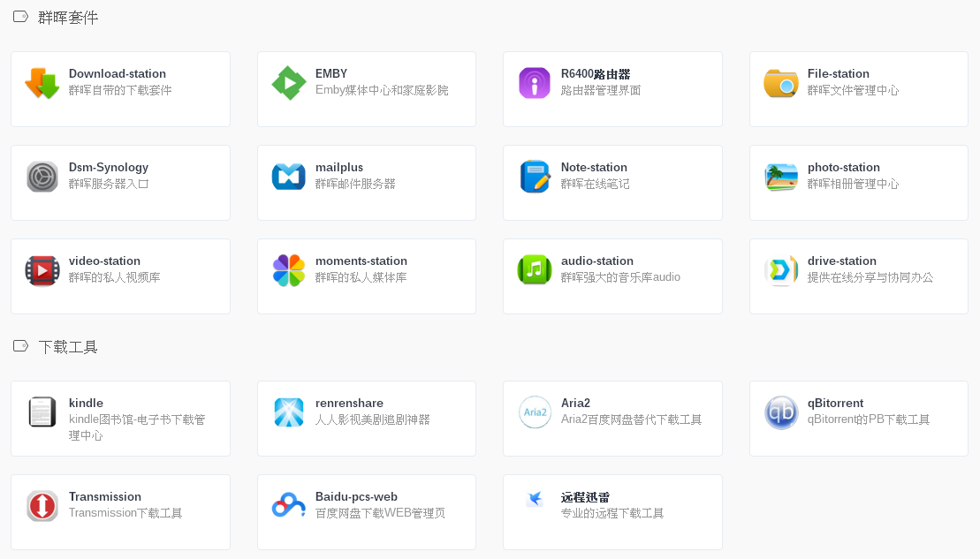Open the File-station link title
Image resolution: width=980 pixels, height=559 pixels.
(x=838, y=73)
